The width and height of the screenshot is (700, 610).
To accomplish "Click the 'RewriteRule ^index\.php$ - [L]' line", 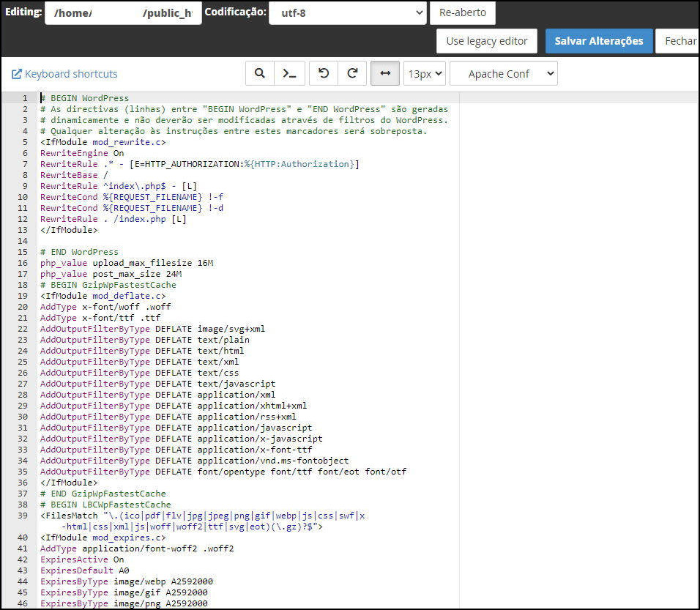I will point(119,186).
